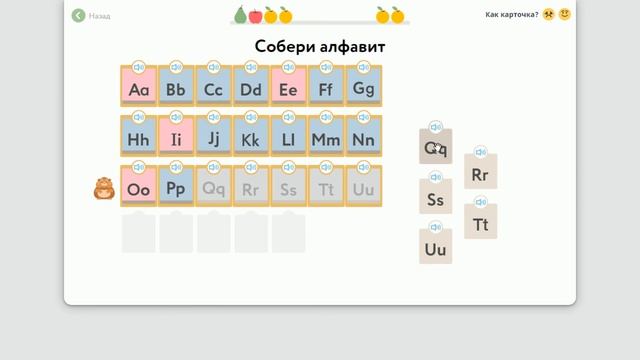The width and height of the screenshot is (640, 360).
Task: Click the empty gray Uu slot
Action: click(x=364, y=186)
